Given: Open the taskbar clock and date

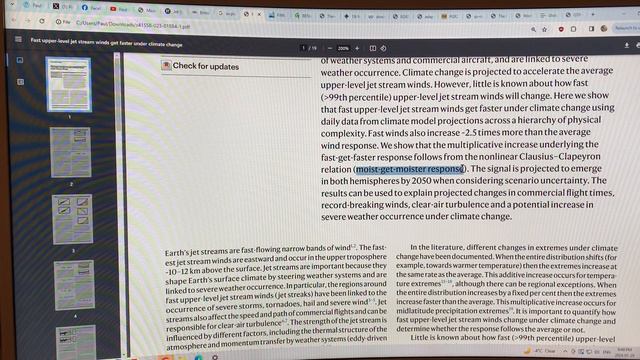Looking at the screenshot, I should pyautogui.click(x=624, y=352).
